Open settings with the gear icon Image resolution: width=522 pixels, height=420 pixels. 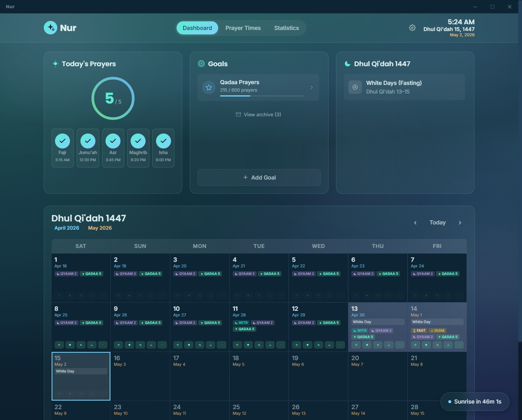(412, 28)
